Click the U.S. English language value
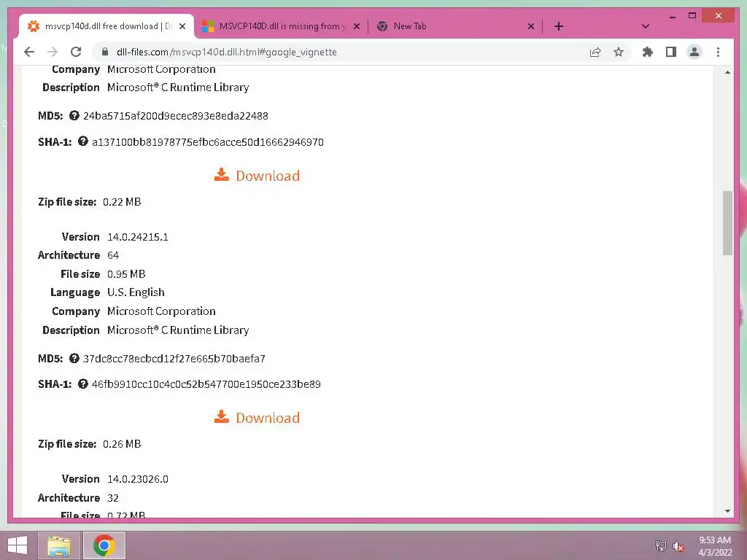Screen dimensions: 747x560 click(x=136, y=292)
